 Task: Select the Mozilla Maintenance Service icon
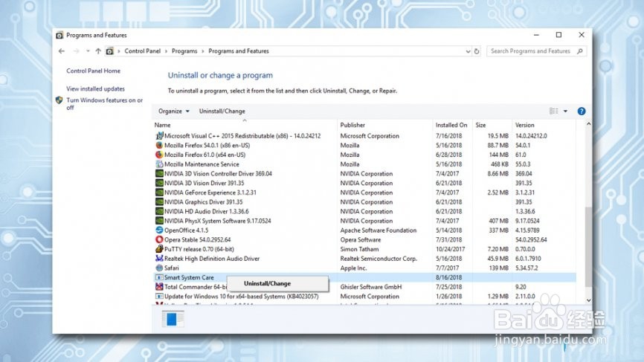click(x=159, y=164)
